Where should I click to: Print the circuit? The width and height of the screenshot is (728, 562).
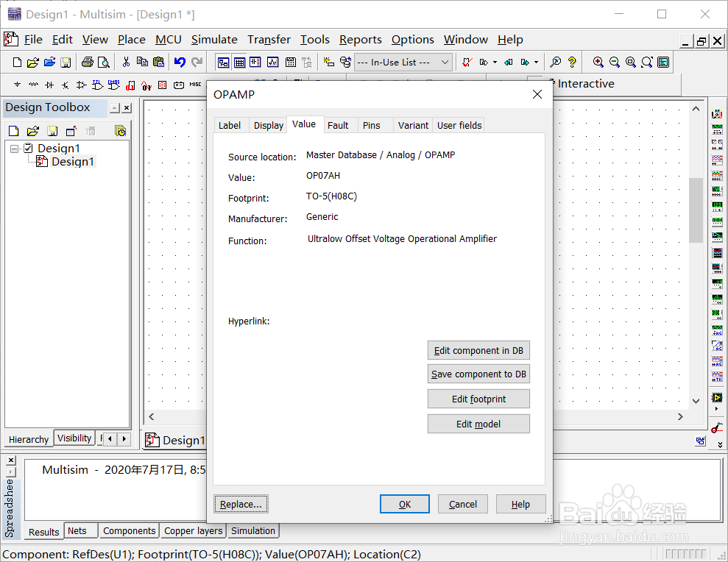pos(88,63)
